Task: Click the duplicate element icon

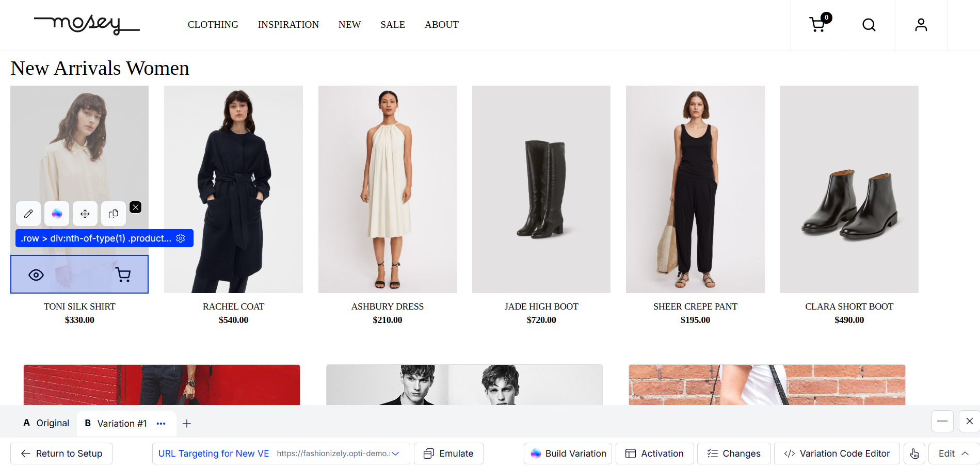Action: (114, 214)
